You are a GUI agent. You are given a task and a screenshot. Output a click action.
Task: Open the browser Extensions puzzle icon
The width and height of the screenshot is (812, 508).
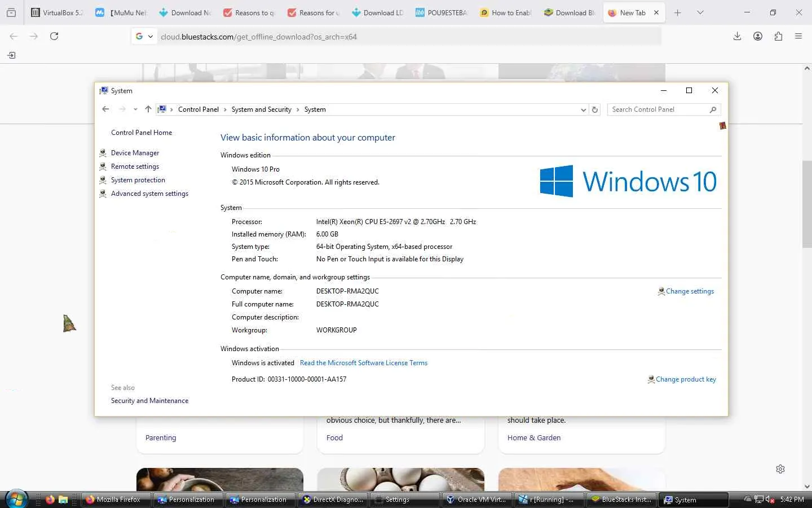click(778, 36)
